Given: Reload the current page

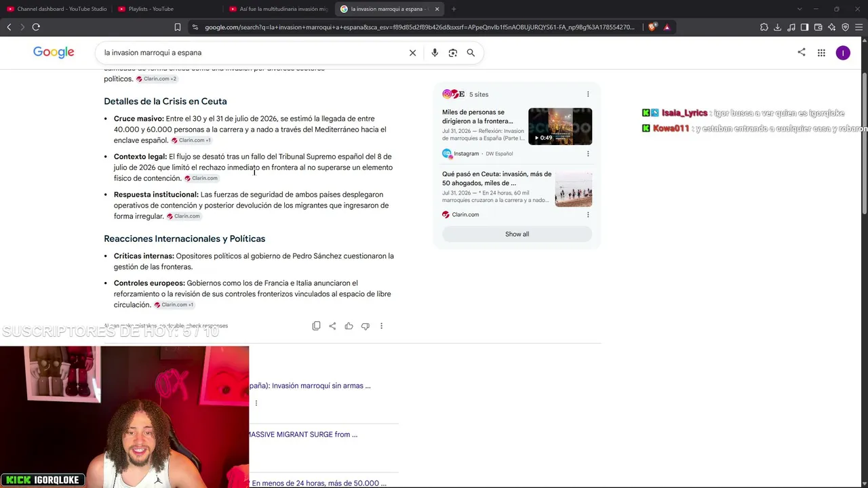Looking at the screenshot, I should coord(36,27).
